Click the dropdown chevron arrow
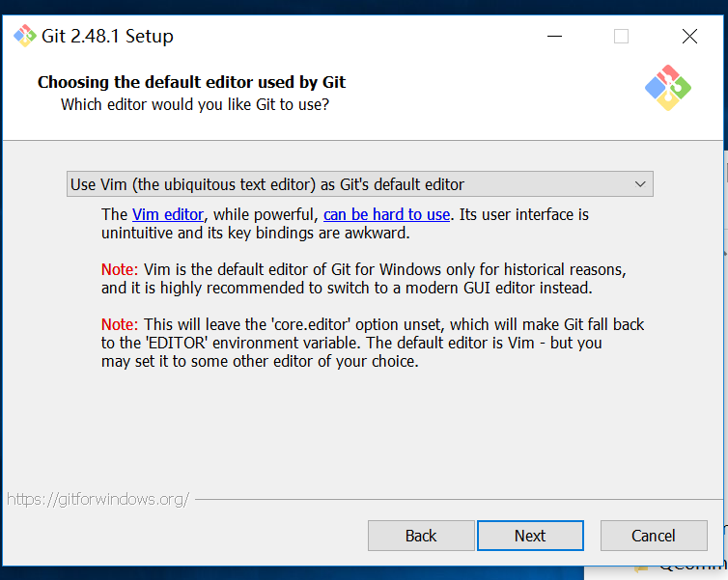 640,184
